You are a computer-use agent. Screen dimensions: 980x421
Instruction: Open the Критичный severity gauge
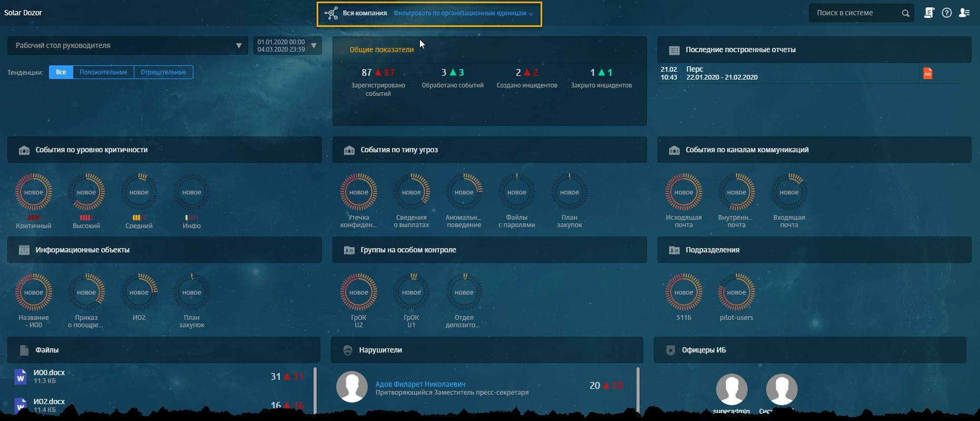point(34,192)
